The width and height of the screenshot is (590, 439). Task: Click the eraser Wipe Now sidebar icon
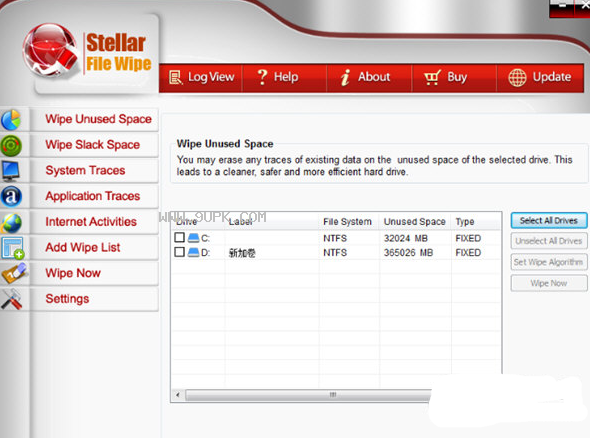pyautogui.click(x=14, y=273)
